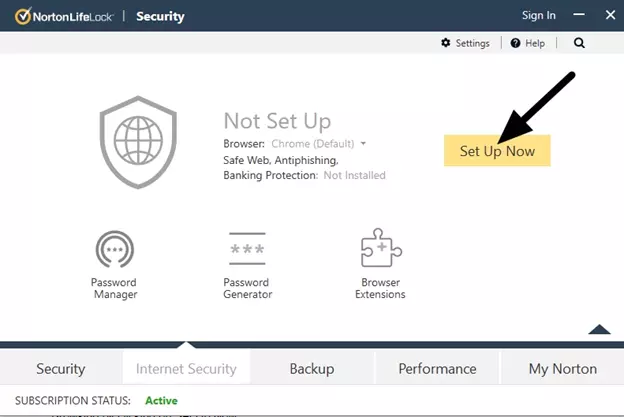Go to the Backup tab
Screen dimensions: 624x417
coord(311,368)
